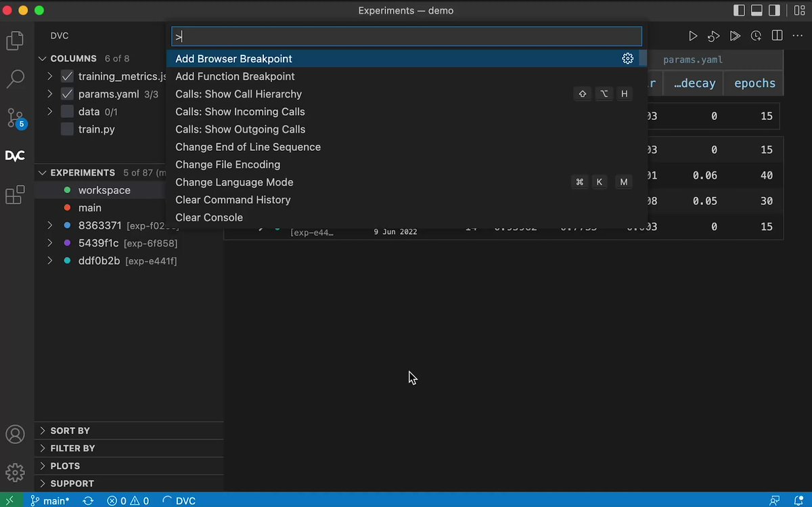Expand experiment 5439f1c node
812x507 pixels.
[x=50, y=243]
